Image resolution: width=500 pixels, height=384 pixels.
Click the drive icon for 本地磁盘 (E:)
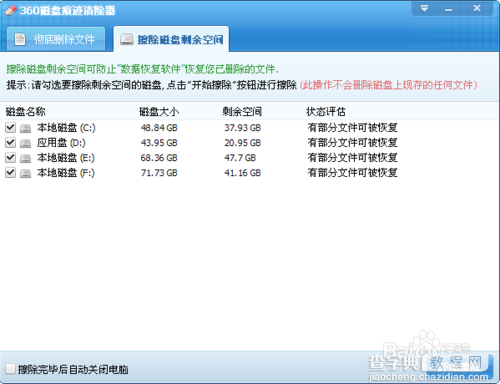click(25, 158)
